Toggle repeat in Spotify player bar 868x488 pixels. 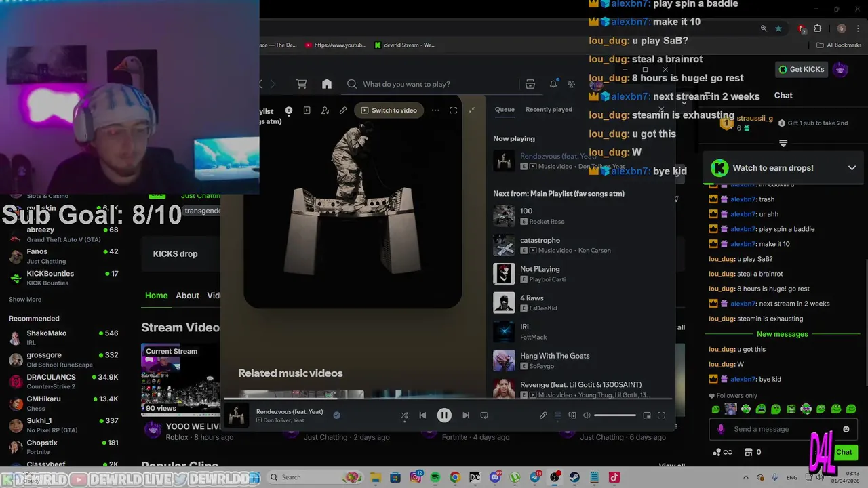tap(484, 415)
